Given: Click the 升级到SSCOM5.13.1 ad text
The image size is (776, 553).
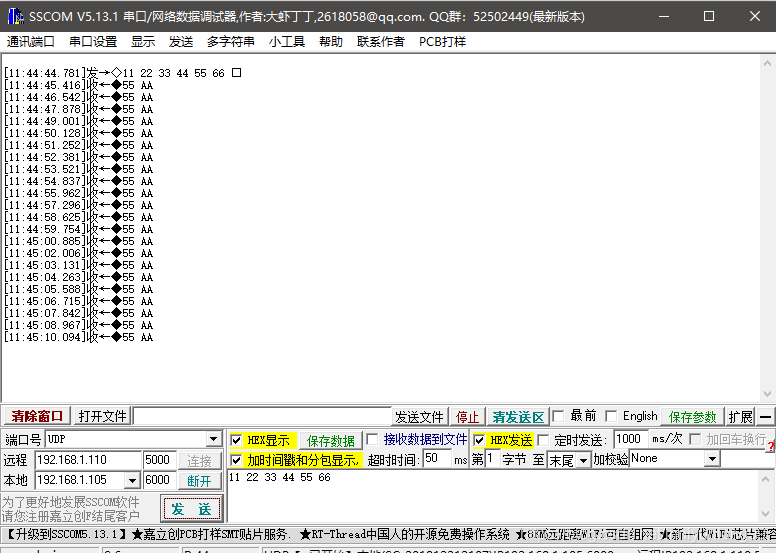Looking at the screenshot, I should [66, 534].
